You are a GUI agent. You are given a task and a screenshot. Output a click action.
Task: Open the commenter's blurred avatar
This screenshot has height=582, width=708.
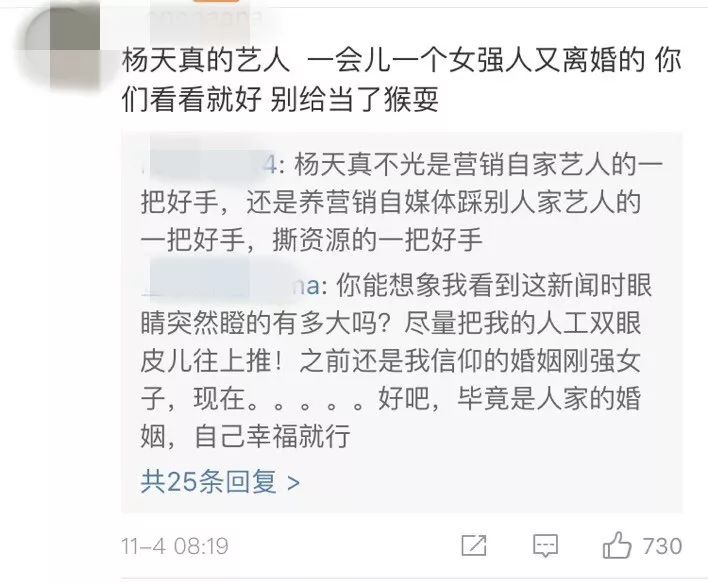(x=62, y=44)
